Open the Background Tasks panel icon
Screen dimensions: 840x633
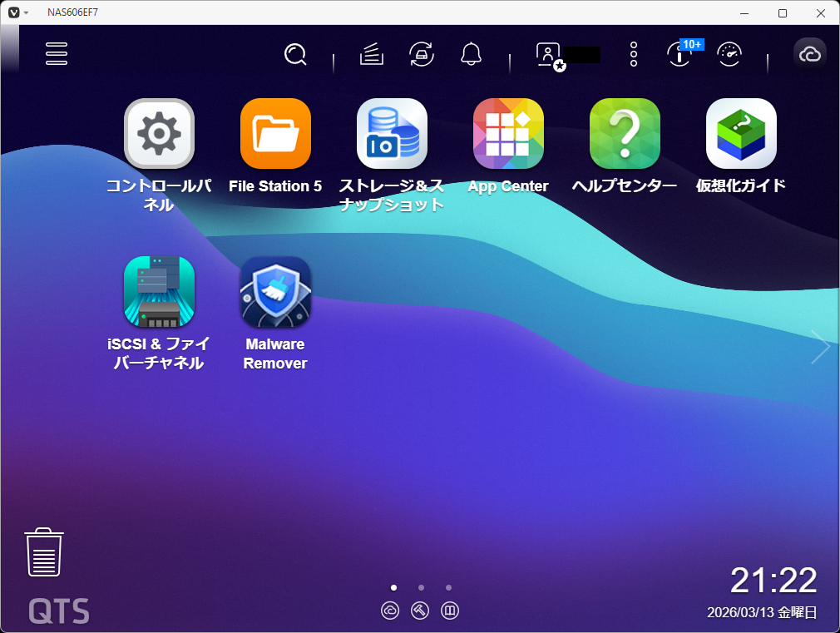[679, 54]
